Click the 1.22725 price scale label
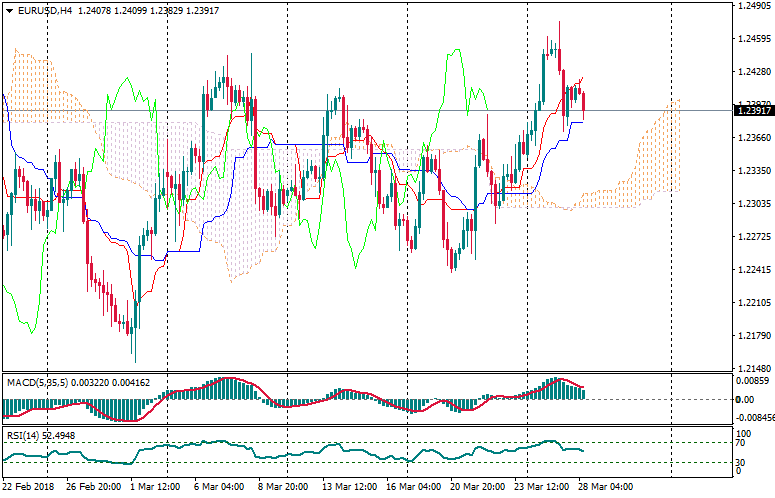775x498 pixels. pyautogui.click(x=752, y=237)
